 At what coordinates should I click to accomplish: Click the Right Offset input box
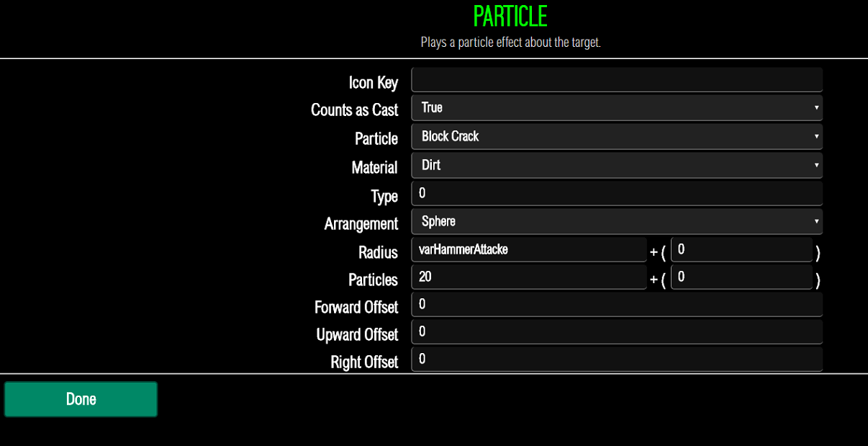[616, 359]
